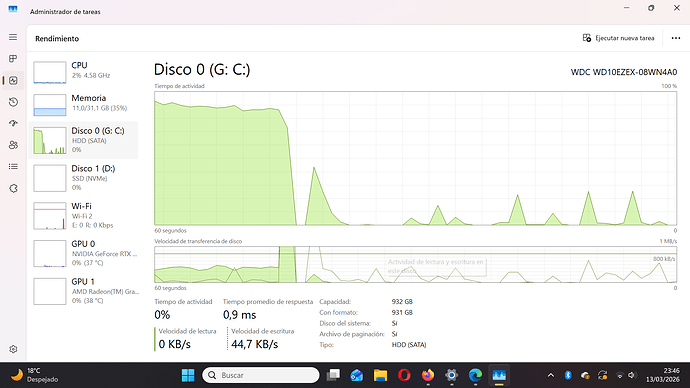This screenshot has height=388, width=690.
Task: Open the hamburger navigation menu
Action: click(x=13, y=37)
